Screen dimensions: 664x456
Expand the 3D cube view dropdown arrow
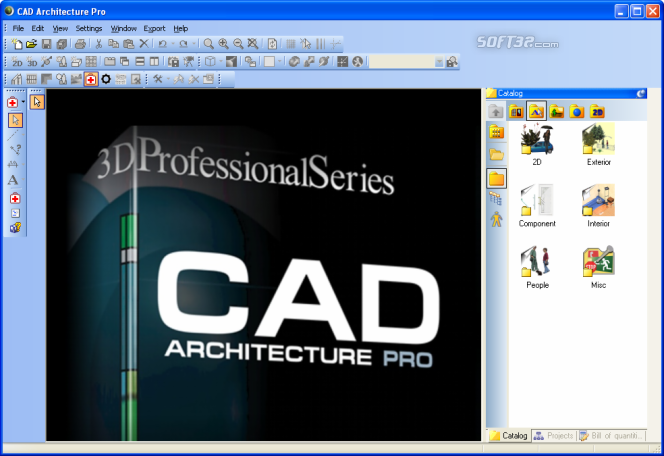(221, 62)
